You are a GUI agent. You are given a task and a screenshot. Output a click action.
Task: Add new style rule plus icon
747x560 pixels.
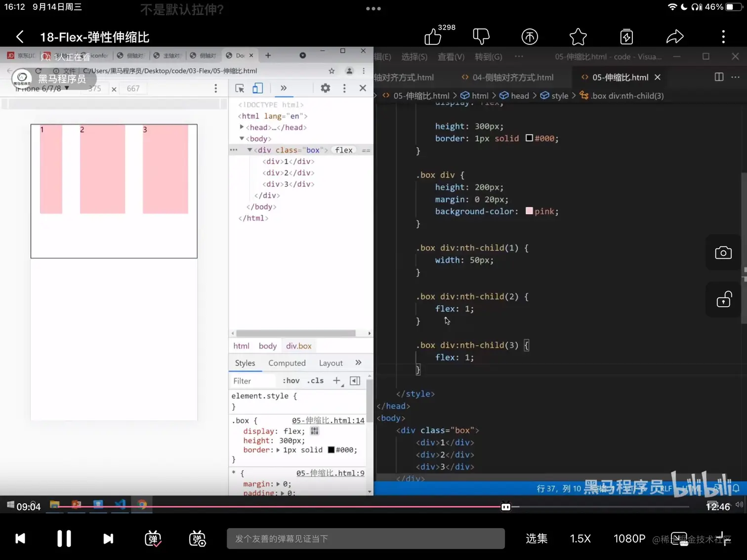337,381
